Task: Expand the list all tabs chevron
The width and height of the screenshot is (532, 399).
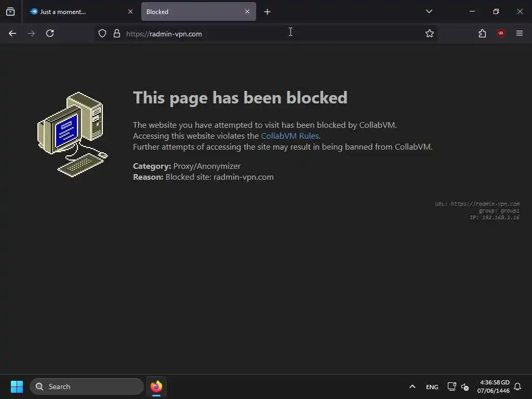Action: click(x=429, y=11)
